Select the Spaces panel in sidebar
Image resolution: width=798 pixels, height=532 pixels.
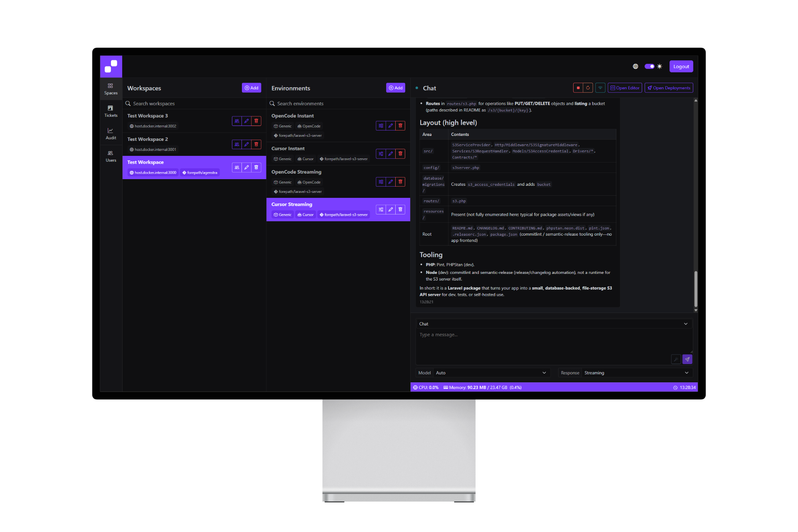pos(111,89)
